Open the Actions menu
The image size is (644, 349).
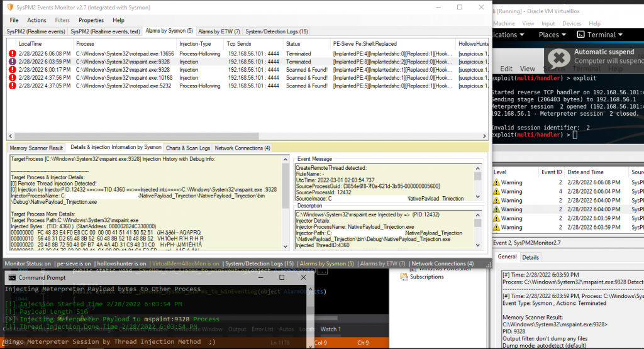[36, 20]
